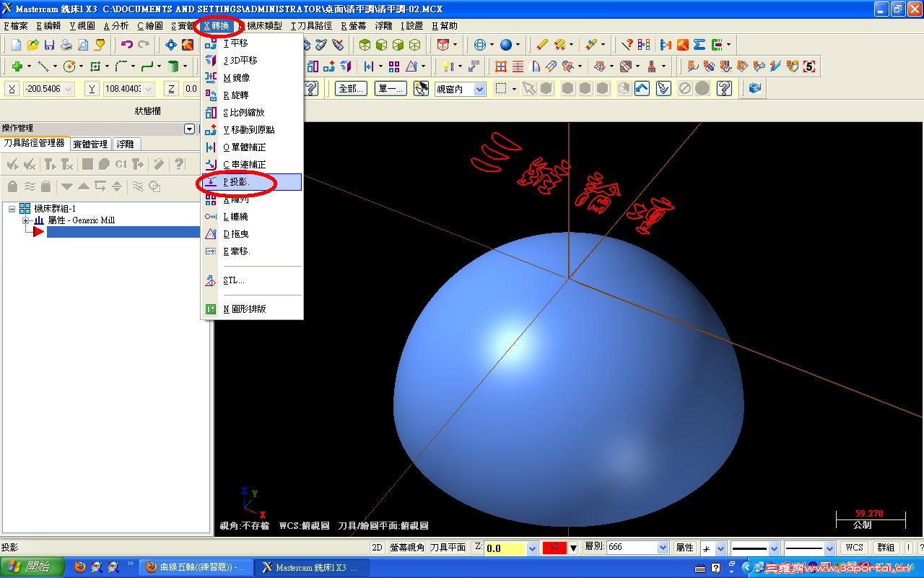Click the help icon in the Operations Manager toolbar
The height and width of the screenshot is (578, 924).
coord(179,164)
